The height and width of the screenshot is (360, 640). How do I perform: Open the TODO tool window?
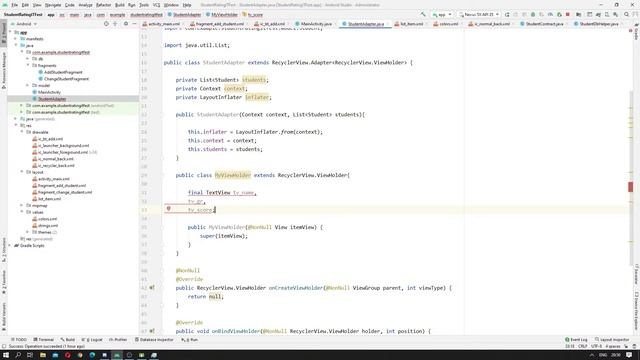click(19, 340)
